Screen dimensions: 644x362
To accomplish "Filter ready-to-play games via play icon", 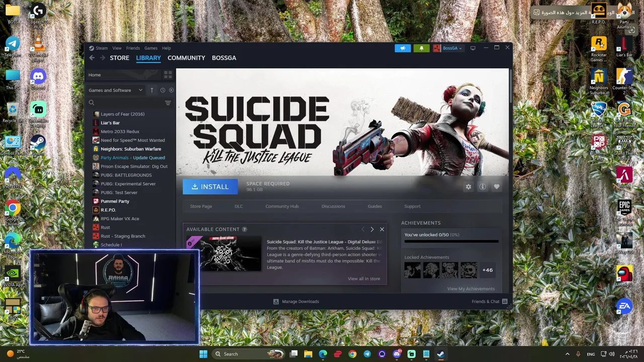I will pyautogui.click(x=171, y=90).
